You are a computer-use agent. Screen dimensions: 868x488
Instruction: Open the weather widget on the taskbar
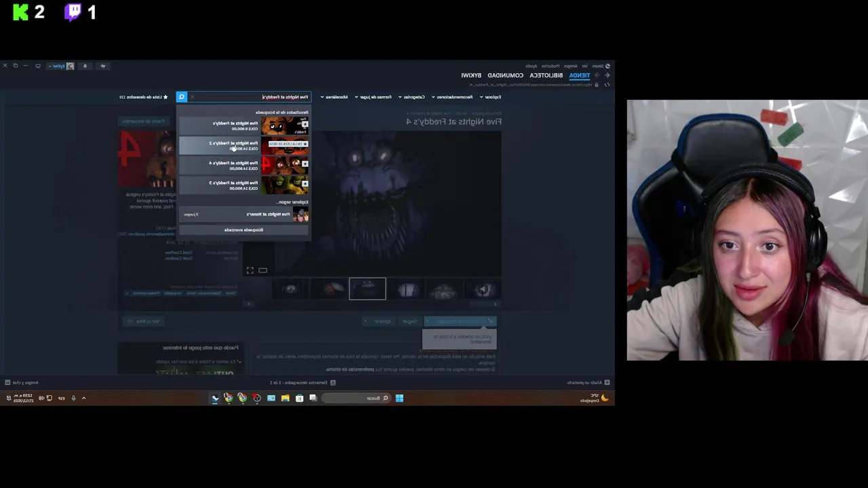[594, 398]
